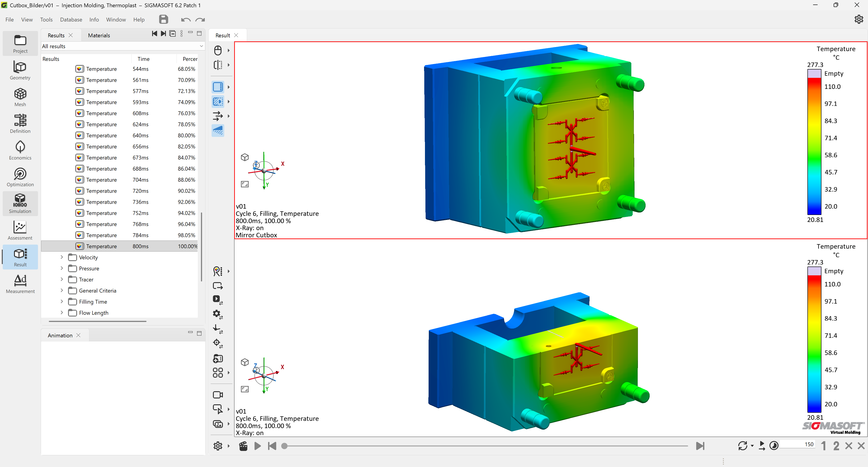Open the settings gear at top right

click(859, 19)
